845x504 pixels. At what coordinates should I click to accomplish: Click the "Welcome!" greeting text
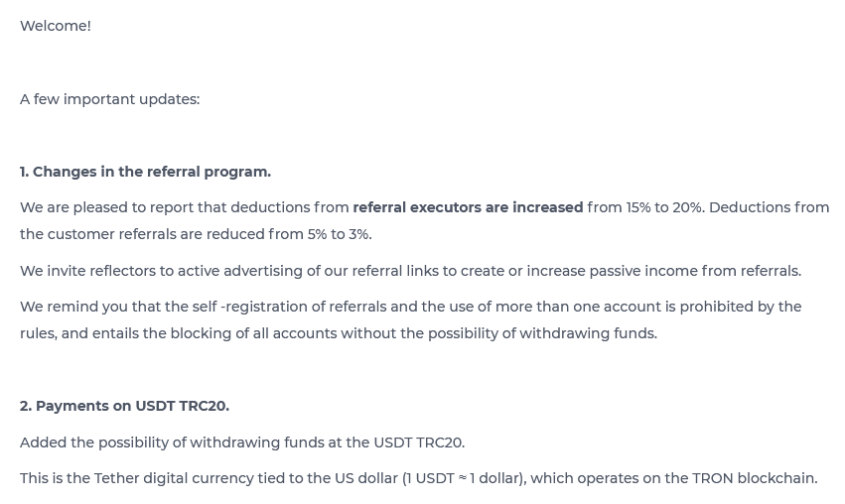[x=56, y=26]
